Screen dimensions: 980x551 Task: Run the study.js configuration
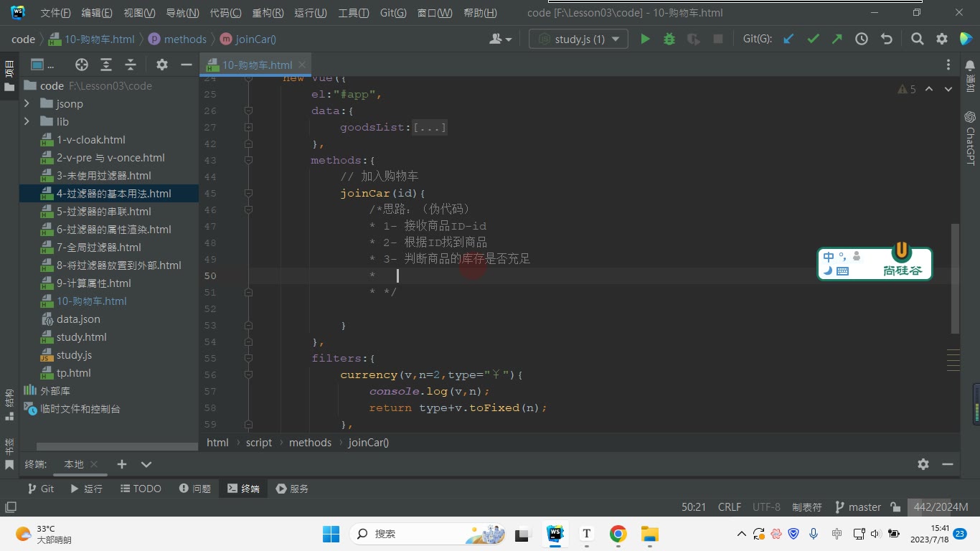coord(645,39)
